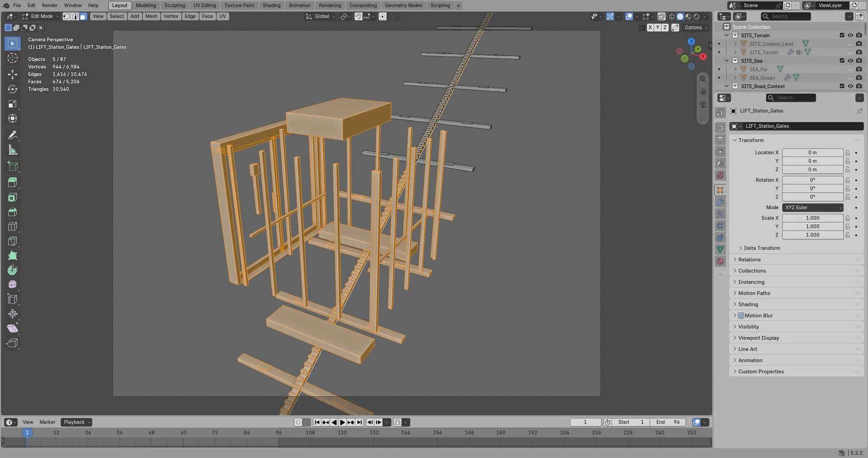Click the End frame field
This screenshot has height=458, width=868.
click(x=668, y=422)
